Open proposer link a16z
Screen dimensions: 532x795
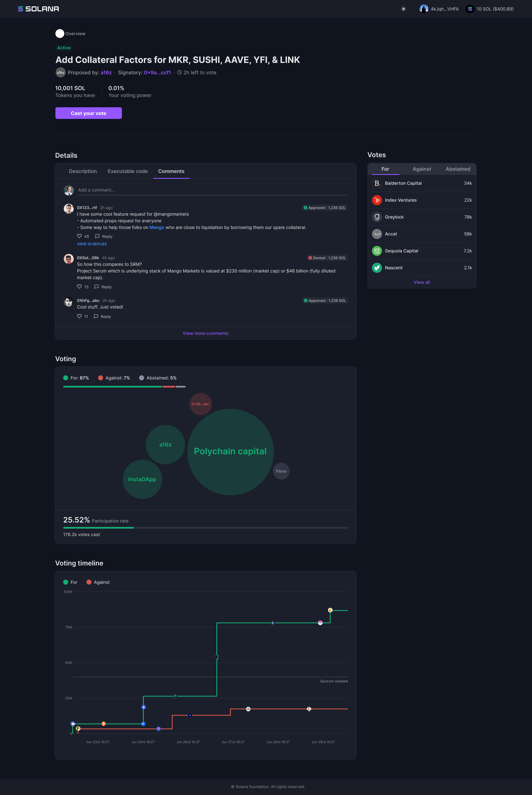click(x=106, y=73)
